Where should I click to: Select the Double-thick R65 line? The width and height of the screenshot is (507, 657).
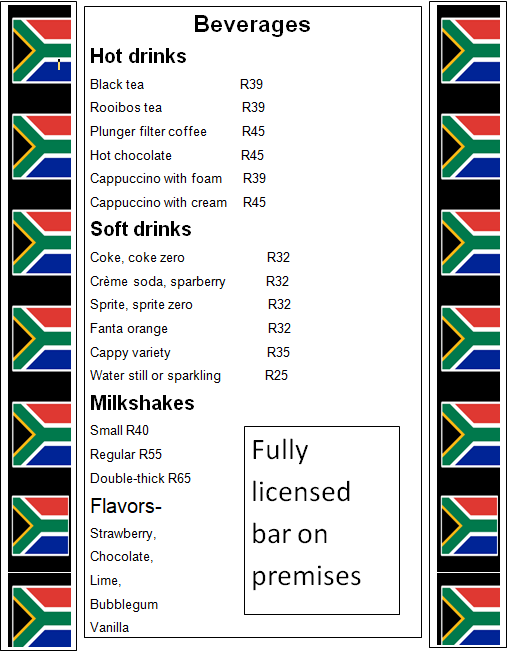tap(140, 478)
